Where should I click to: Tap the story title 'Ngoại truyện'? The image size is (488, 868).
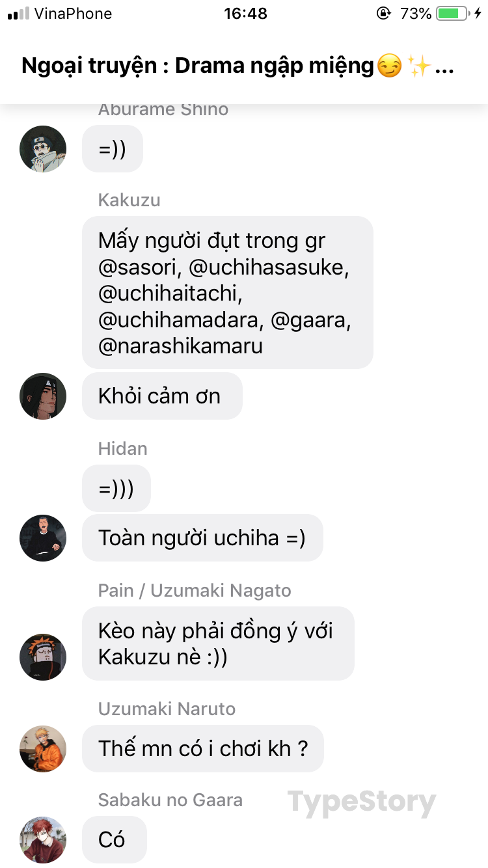[89, 66]
